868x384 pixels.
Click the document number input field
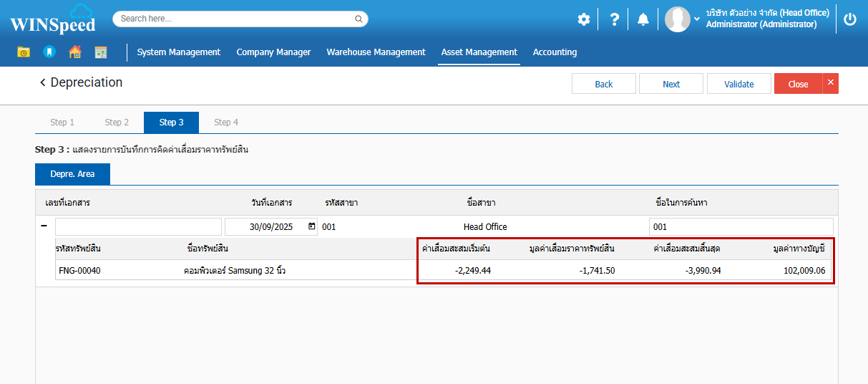pos(128,226)
